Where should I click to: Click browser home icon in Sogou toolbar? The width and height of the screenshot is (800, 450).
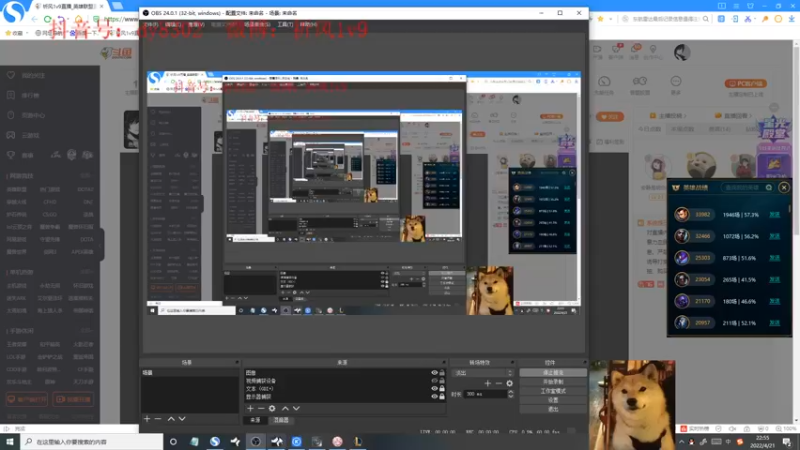79,19
